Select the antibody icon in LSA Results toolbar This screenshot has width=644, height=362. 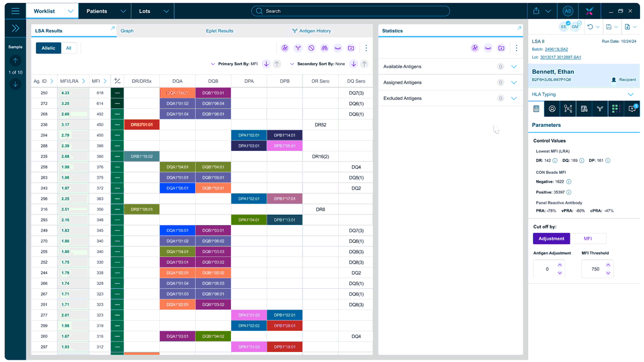point(299,48)
